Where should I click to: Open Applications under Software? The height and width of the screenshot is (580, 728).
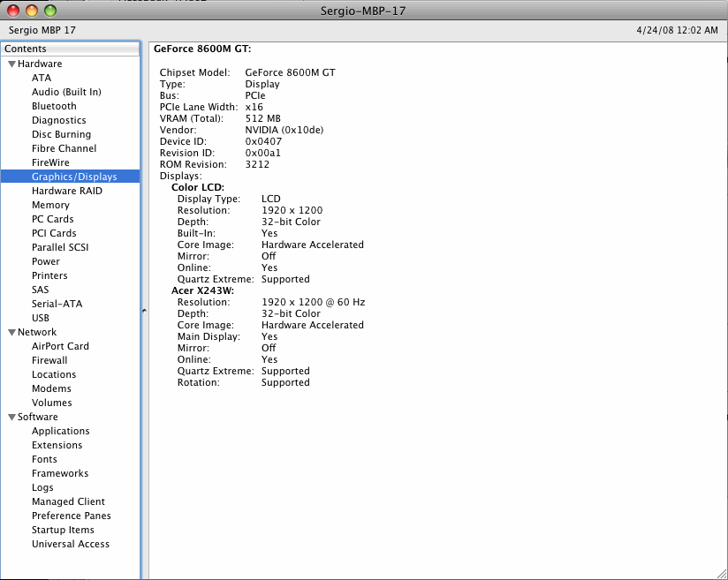[60, 431]
